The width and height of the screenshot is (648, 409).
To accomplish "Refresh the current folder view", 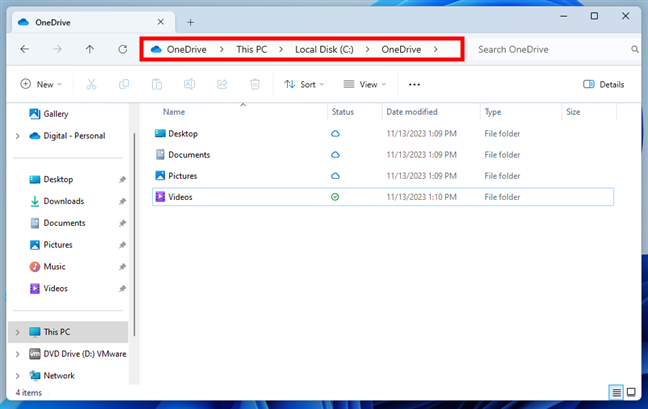I will (123, 49).
